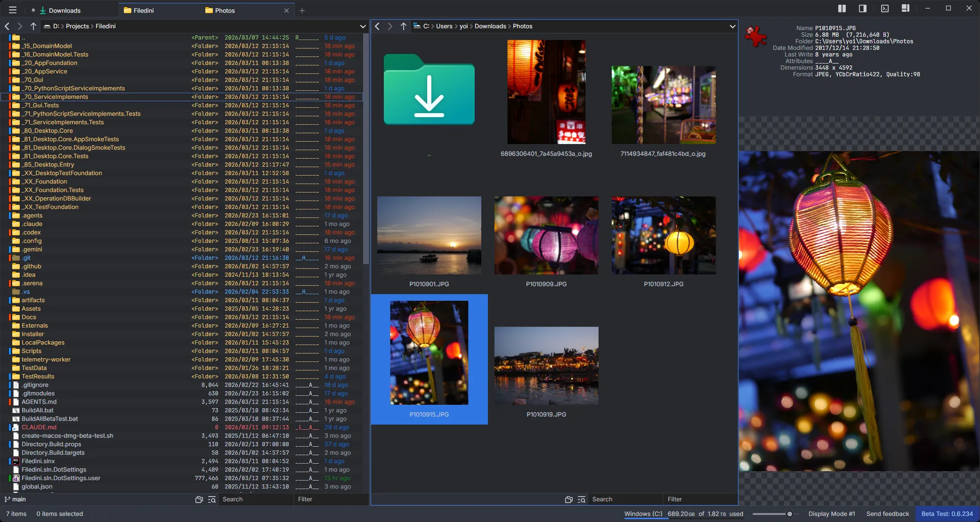Viewport: 980px width, 522px height.
Task: Open the terminal panel icon
Action: pos(884,8)
